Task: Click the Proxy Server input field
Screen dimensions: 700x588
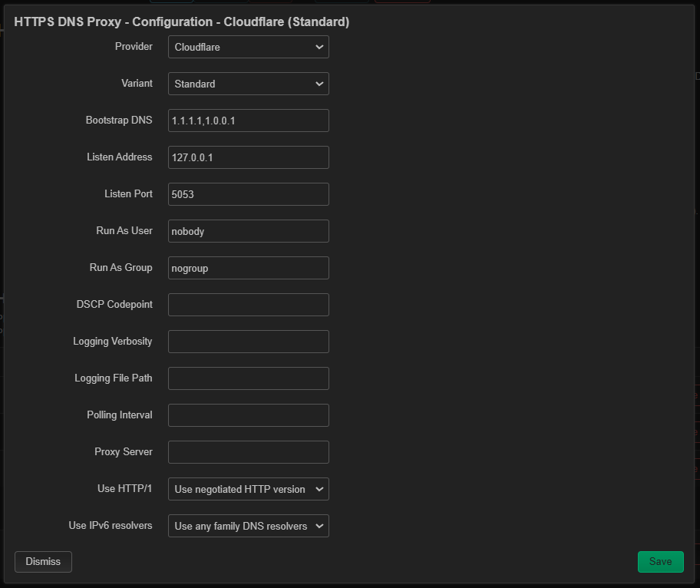Action: (x=248, y=452)
